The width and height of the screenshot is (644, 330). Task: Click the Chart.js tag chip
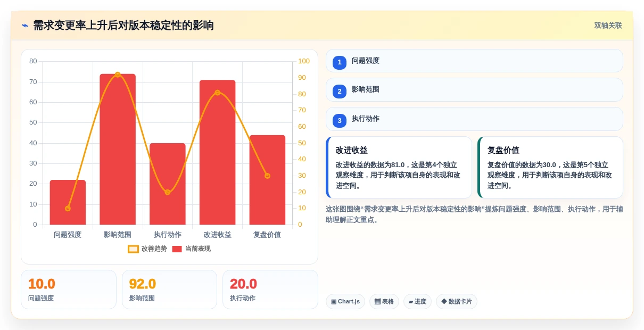[x=345, y=302]
